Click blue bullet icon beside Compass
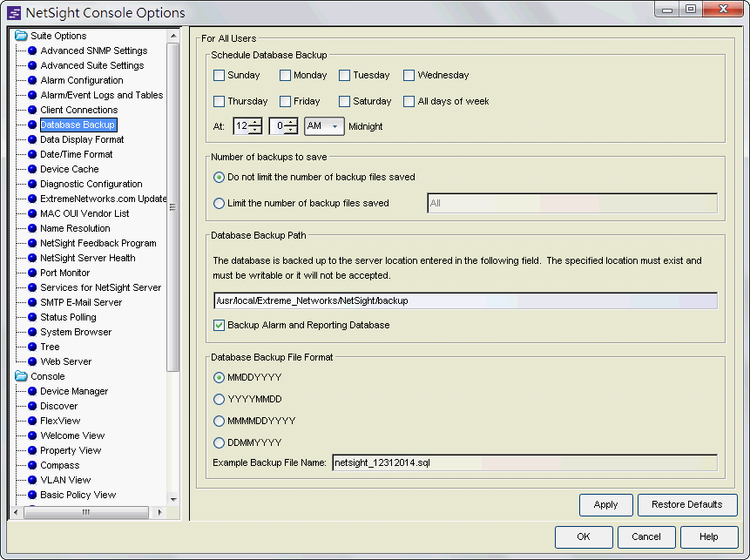The image size is (750, 560). 32,465
